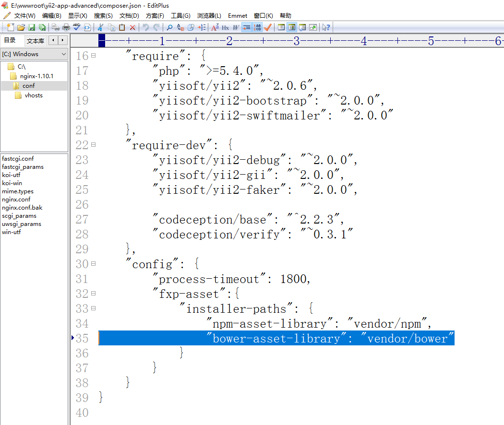Click the Cut scissors icon
Viewport: 504px width, 425px height.
[x=101, y=27]
